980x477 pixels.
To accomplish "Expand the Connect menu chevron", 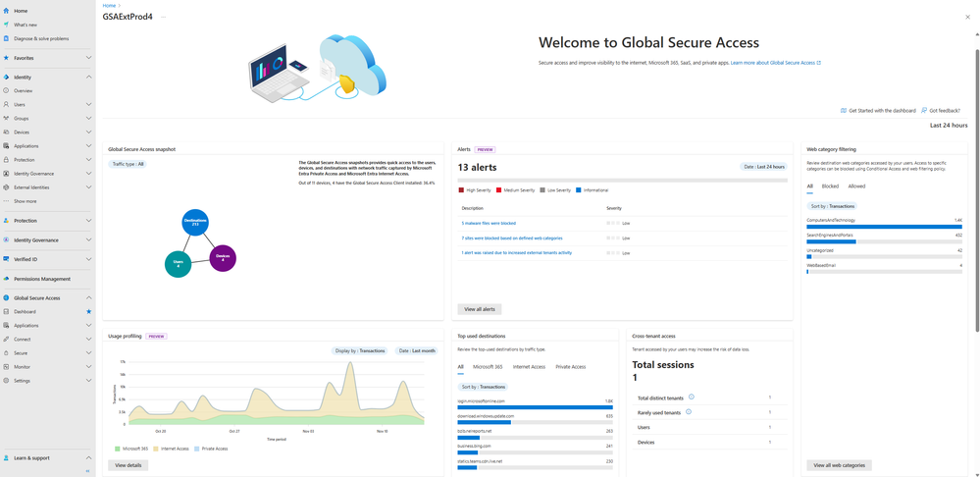I will [88, 339].
